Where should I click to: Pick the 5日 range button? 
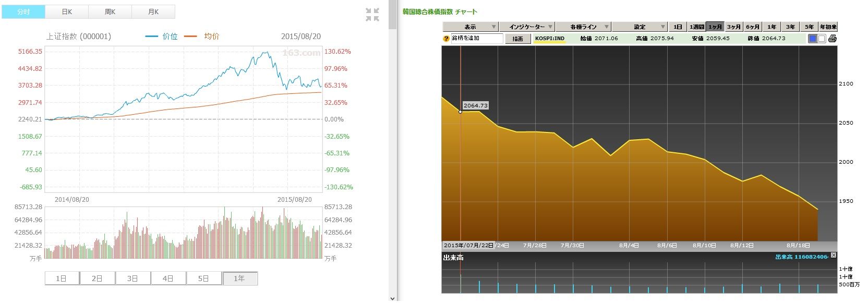pos(203,278)
